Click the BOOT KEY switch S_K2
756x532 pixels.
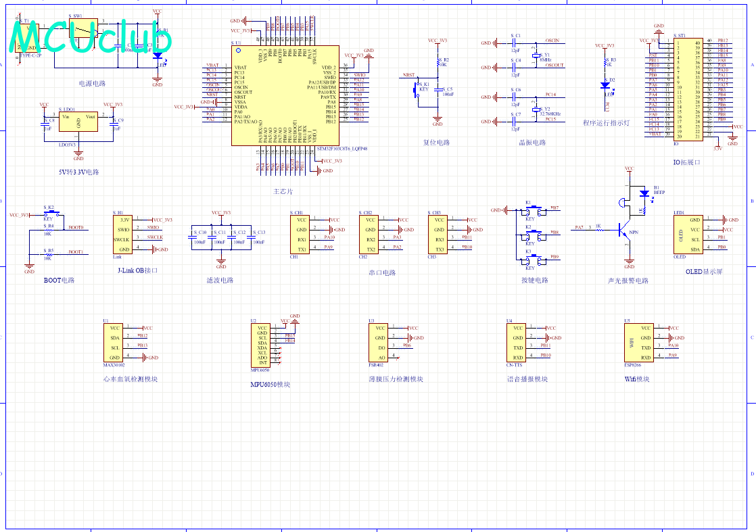tap(51, 213)
